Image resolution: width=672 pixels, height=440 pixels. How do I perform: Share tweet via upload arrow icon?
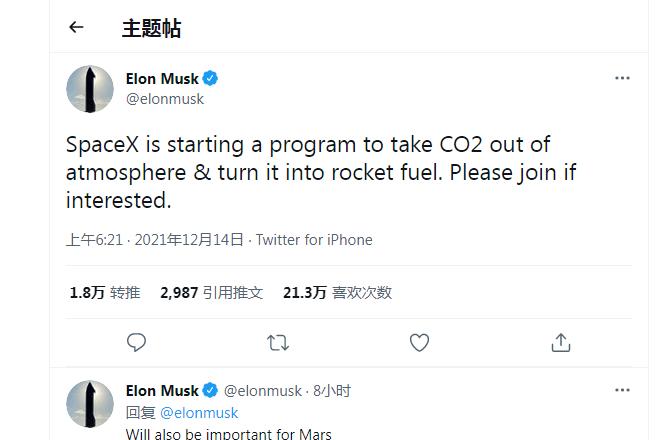pos(561,343)
